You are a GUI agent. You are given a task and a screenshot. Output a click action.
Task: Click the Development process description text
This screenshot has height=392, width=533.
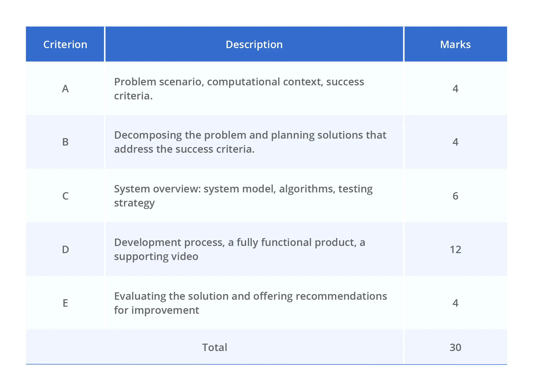239,249
